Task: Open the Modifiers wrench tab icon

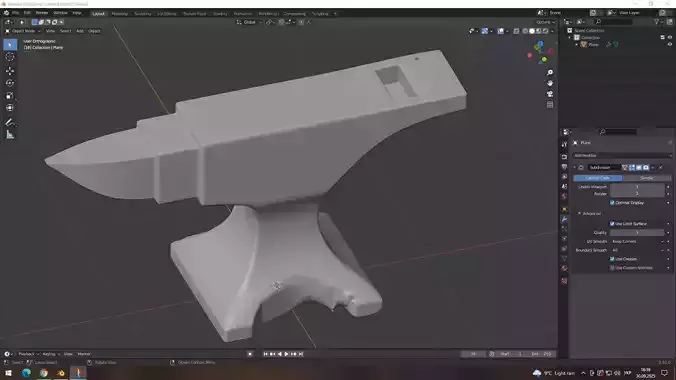Action: (x=564, y=219)
